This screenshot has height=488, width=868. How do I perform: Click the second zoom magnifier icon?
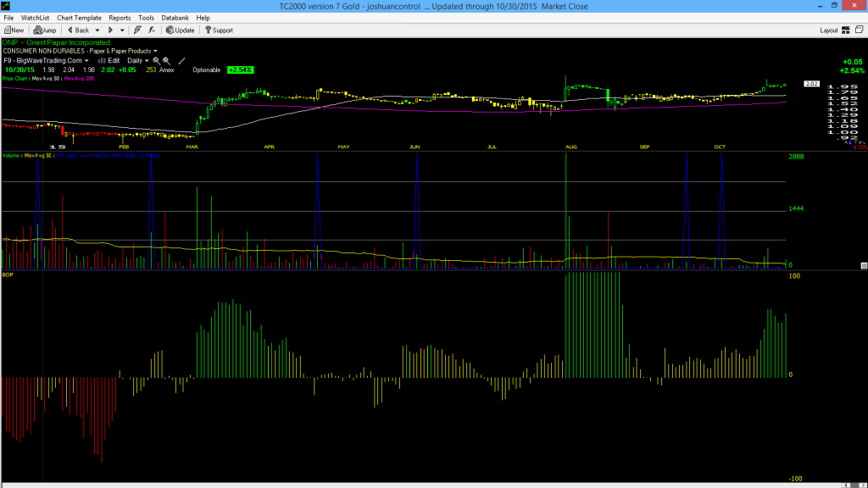click(166, 61)
